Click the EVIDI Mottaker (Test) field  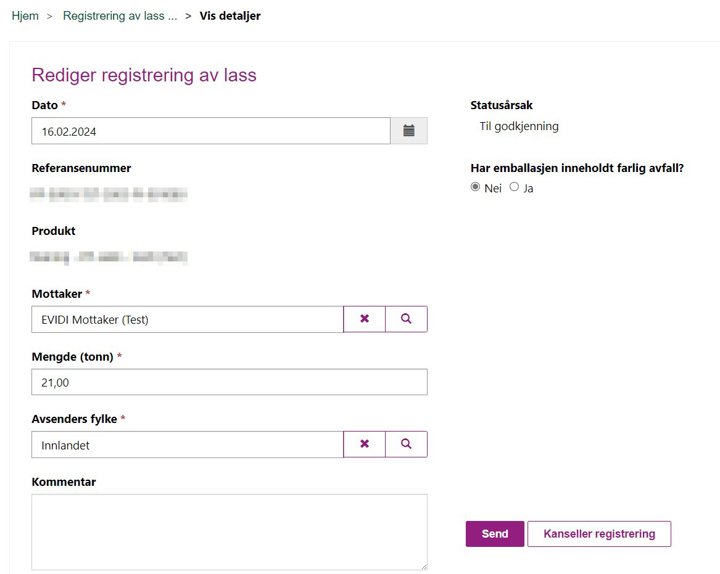click(x=187, y=319)
